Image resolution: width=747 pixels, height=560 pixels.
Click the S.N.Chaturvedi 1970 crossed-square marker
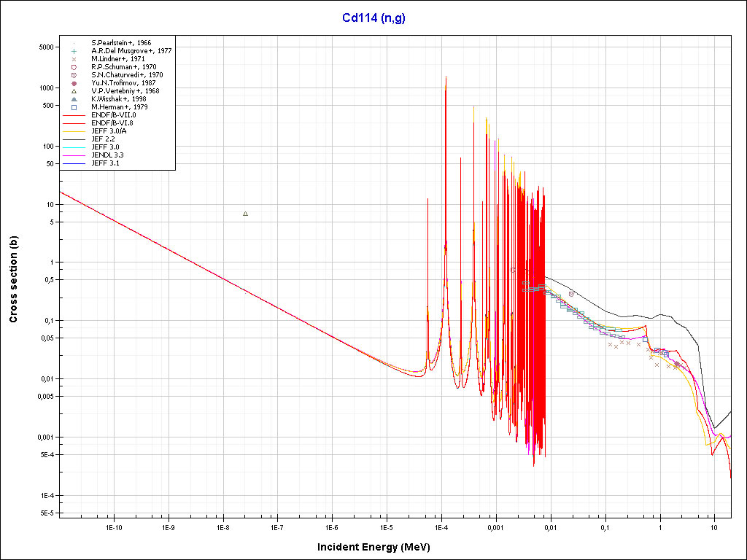click(74, 75)
